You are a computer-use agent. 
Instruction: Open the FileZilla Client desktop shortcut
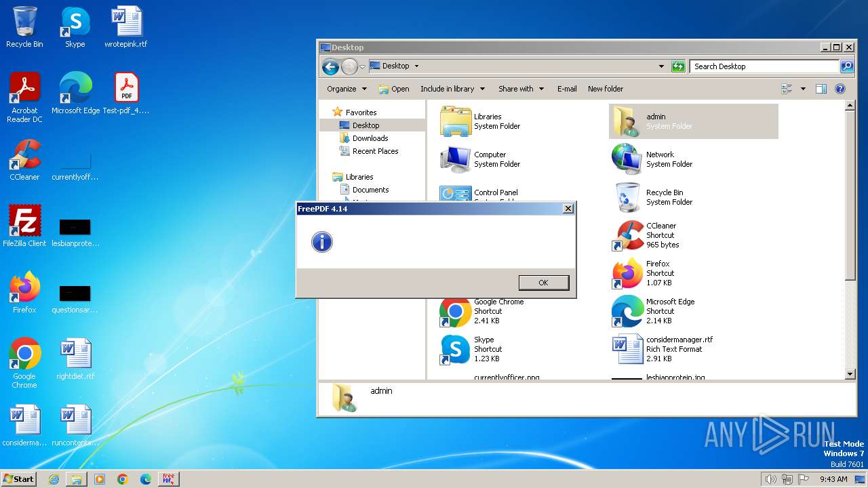point(24,226)
